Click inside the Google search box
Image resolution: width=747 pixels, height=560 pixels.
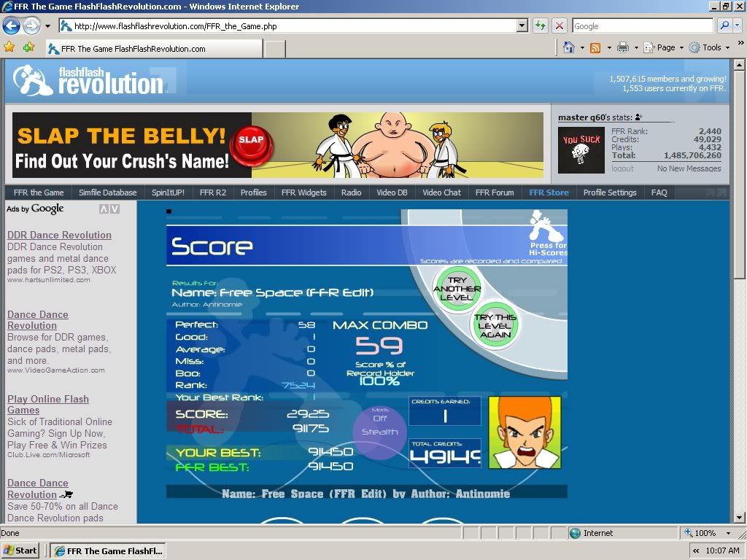pos(642,26)
